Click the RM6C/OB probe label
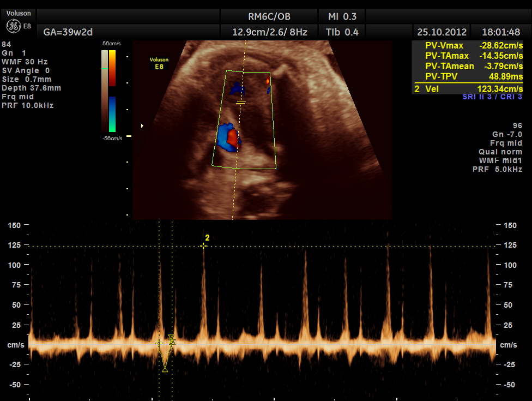 (269, 15)
